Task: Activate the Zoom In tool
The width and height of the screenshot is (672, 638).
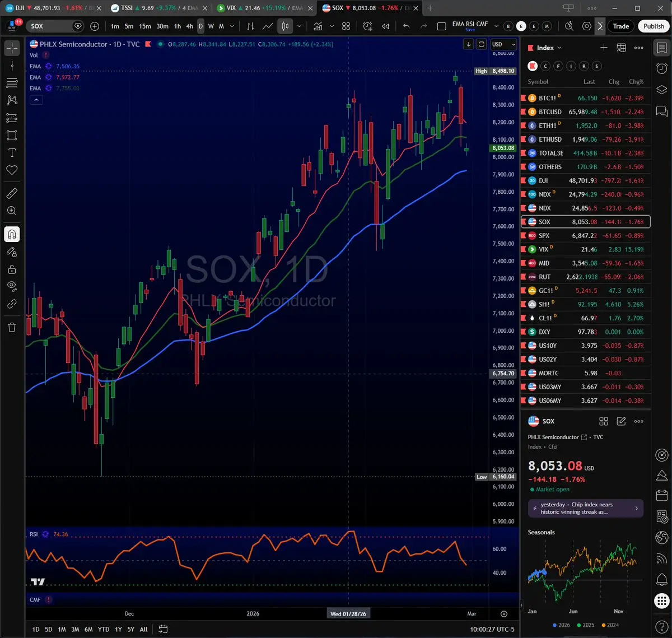Action: click(12, 211)
